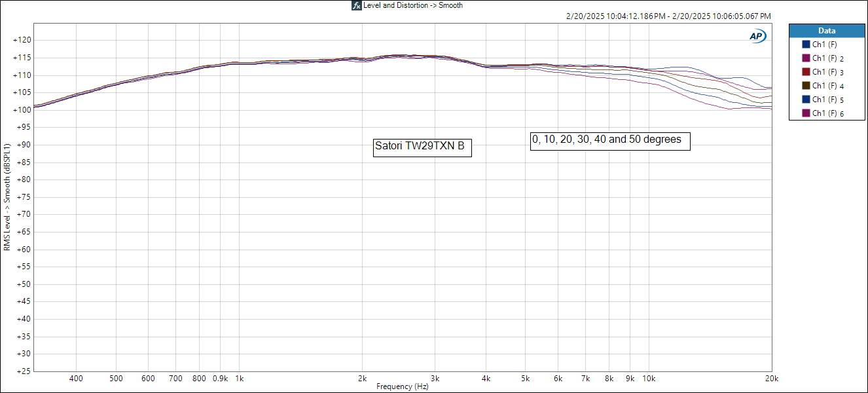The image size is (868, 393).
Task: Click the +120 Y-axis tick label
Action: [22, 41]
